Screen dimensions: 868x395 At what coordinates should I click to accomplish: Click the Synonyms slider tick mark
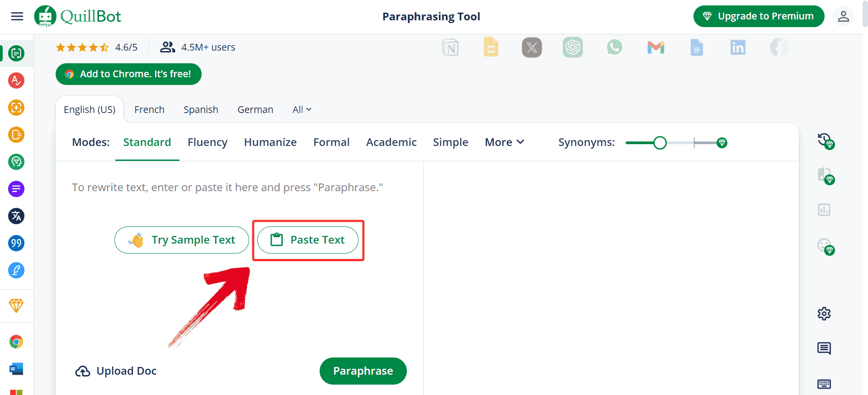(694, 143)
